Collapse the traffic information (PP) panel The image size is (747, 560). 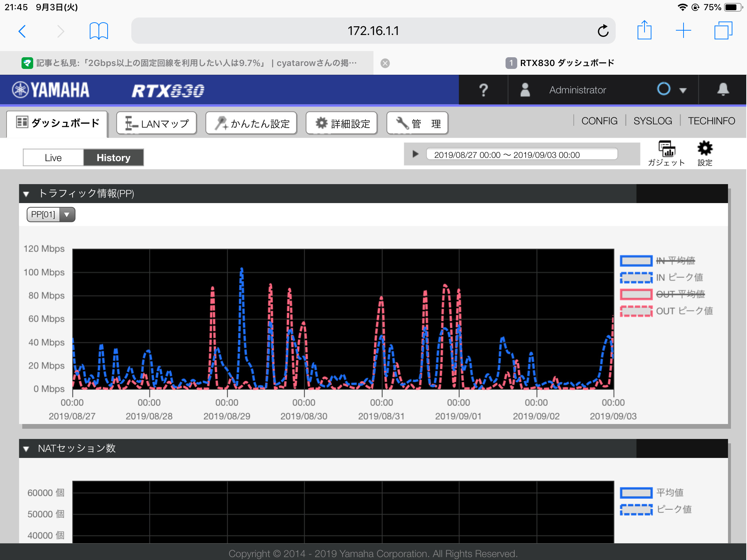pyautogui.click(x=26, y=194)
